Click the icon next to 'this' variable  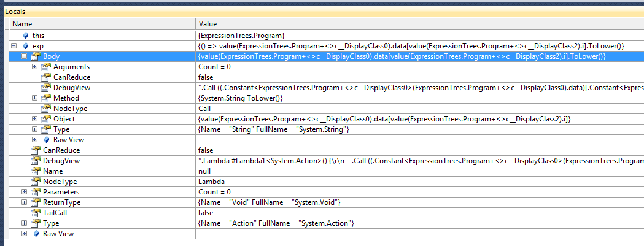coord(26,36)
